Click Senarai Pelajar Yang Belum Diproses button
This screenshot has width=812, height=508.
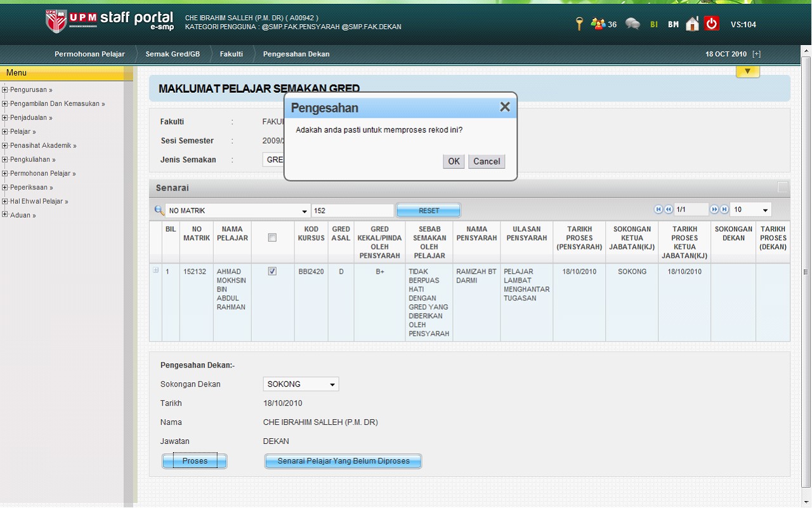tap(343, 461)
